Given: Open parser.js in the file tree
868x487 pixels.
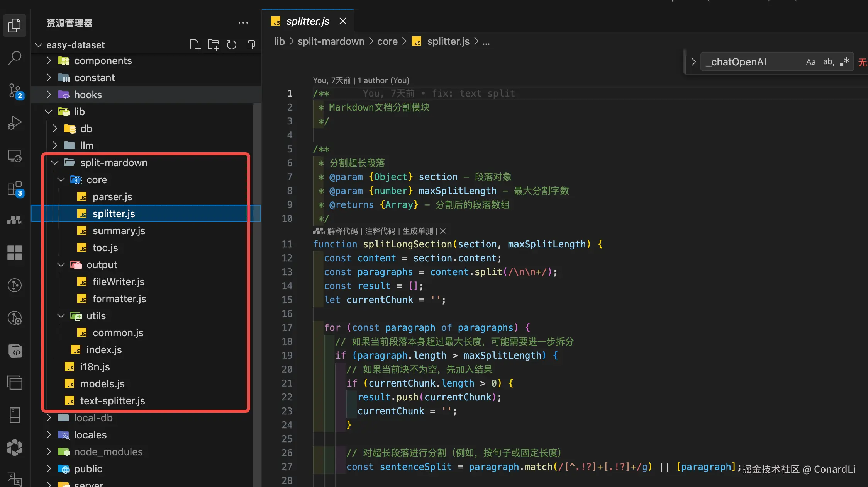Looking at the screenshot, I should [112, 197].
